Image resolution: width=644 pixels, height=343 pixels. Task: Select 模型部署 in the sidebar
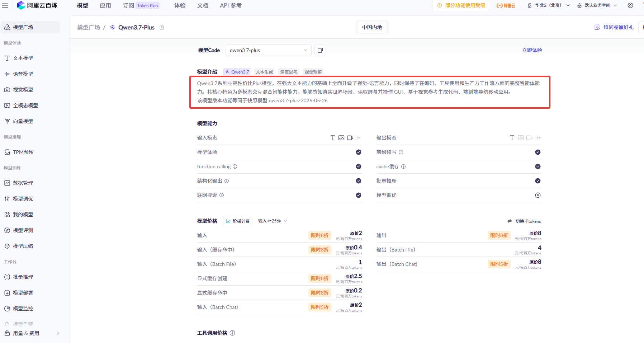(x=31, y=293)
